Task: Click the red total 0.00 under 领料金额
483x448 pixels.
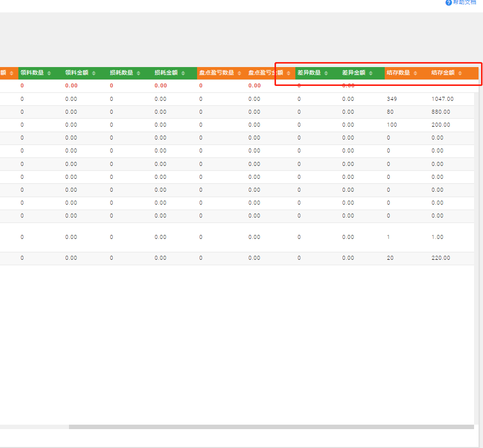Action: tap(71, 85)
